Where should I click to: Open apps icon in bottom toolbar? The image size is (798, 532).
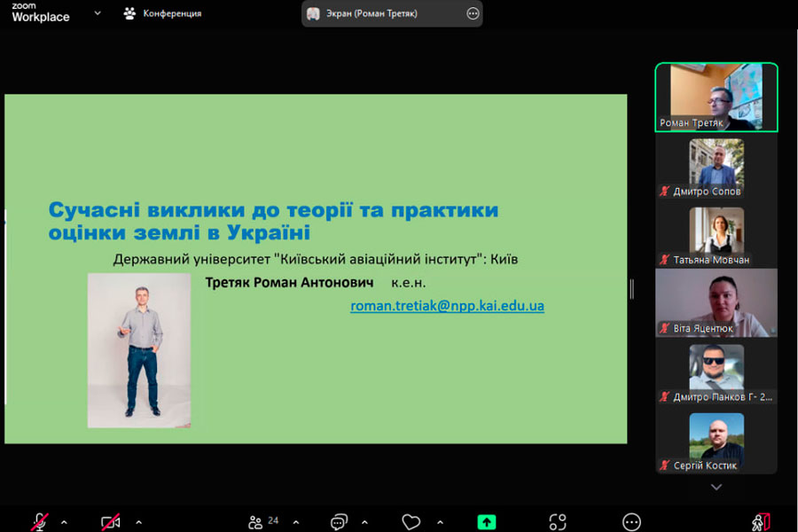(x=558, y=522)
